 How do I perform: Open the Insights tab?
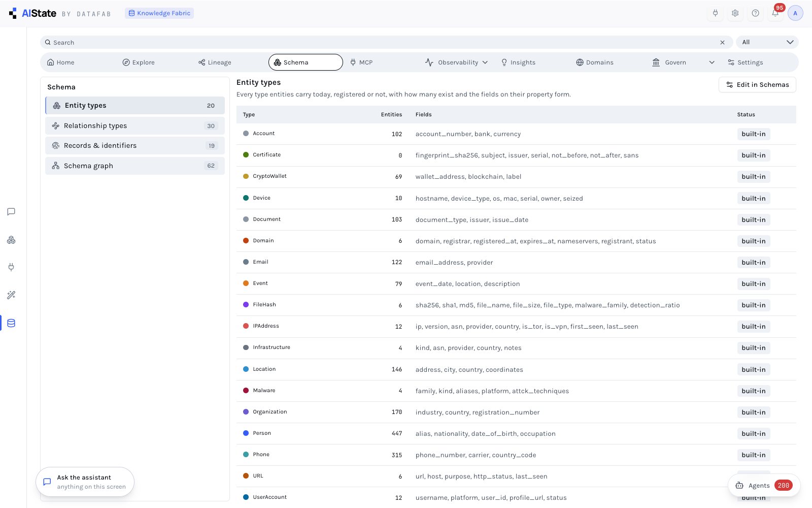tap(518, 62)
